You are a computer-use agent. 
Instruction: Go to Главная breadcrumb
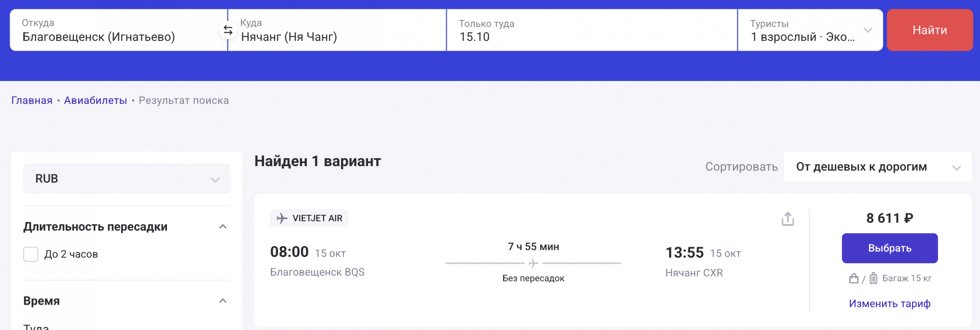click(x=32, y=100)
